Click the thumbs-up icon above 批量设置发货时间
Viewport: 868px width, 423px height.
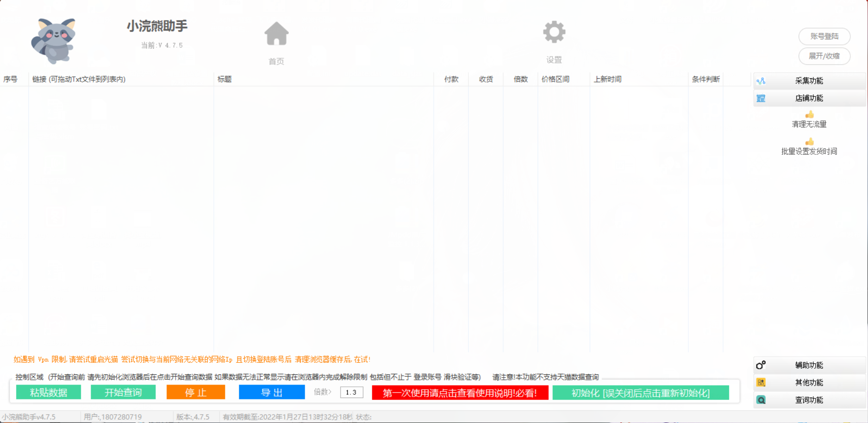809,142
